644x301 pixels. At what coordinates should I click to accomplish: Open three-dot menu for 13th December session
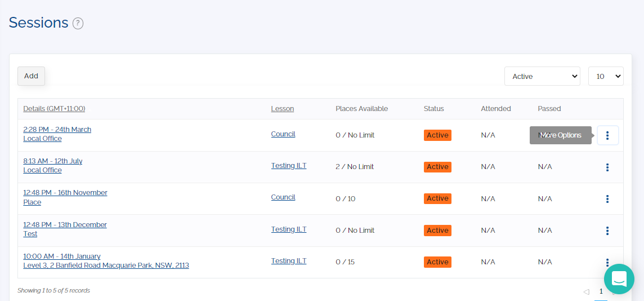pyautogui.click(x=607, y=231)
